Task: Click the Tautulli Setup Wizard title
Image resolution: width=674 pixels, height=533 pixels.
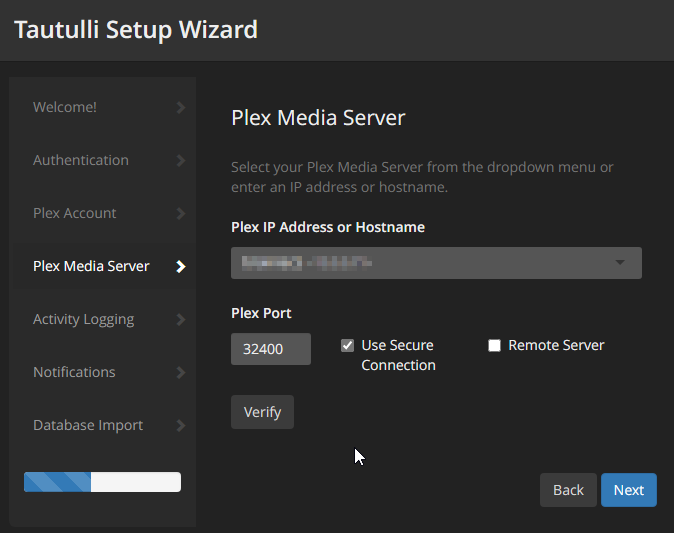Action: point(136,30)
